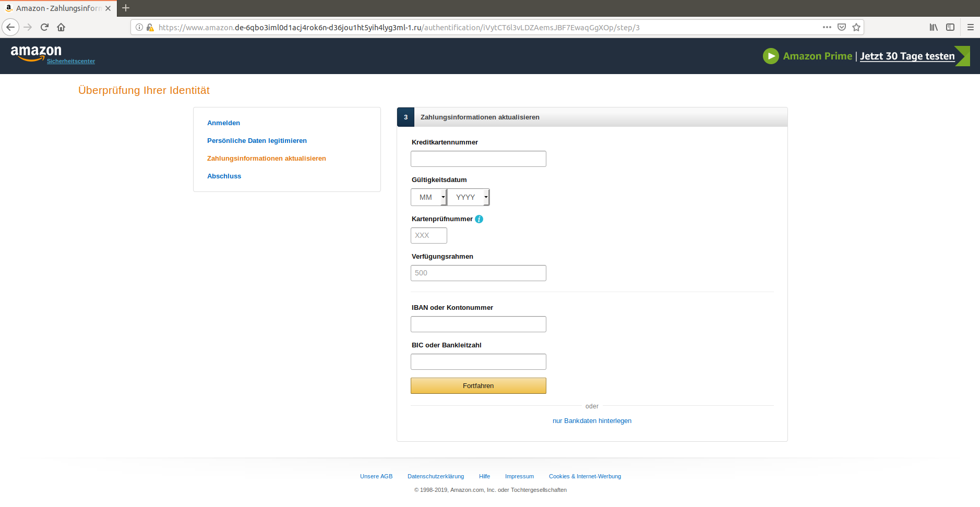This screenshot has height=507, width=980.
Task: Close the Amazon Zahlungsinformationen tab
Action: tap(108, 8)
